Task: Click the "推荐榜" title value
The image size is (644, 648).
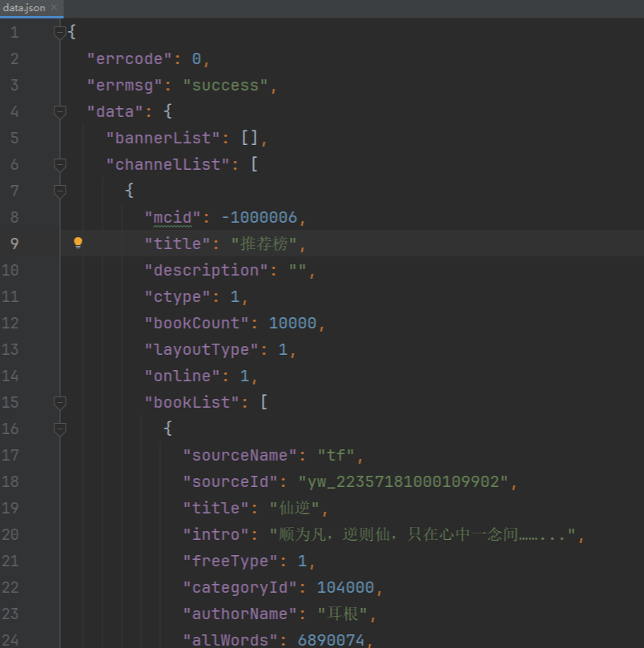Action: (x=264, y=244)
